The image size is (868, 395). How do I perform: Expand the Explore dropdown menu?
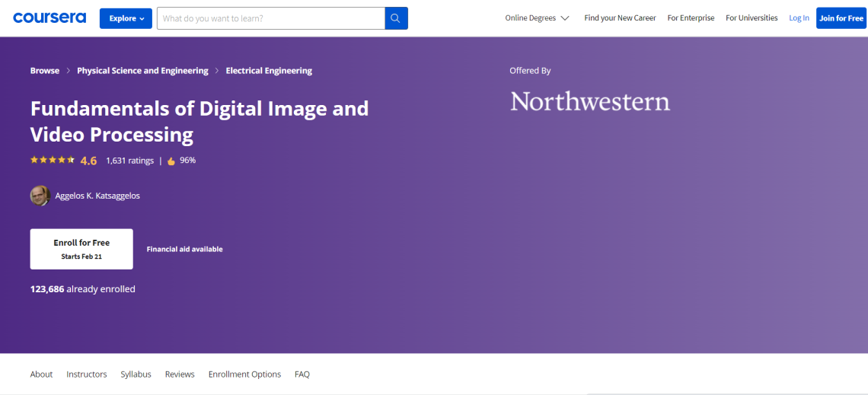126,18
